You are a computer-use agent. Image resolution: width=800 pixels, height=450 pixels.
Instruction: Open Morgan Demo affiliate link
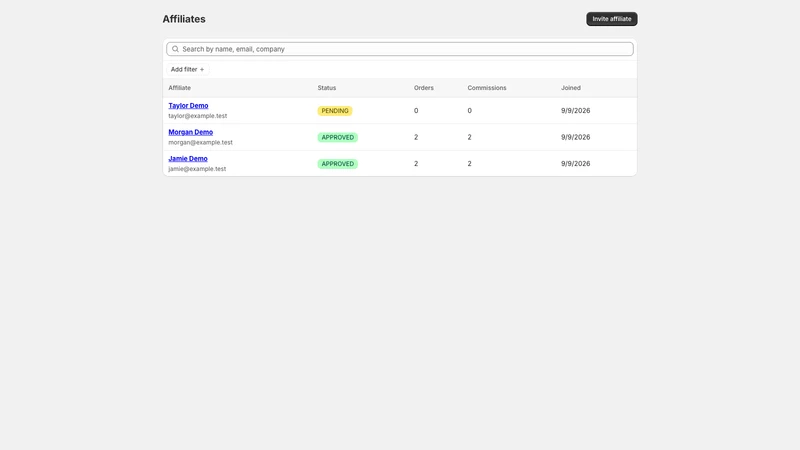click(190, 132)
